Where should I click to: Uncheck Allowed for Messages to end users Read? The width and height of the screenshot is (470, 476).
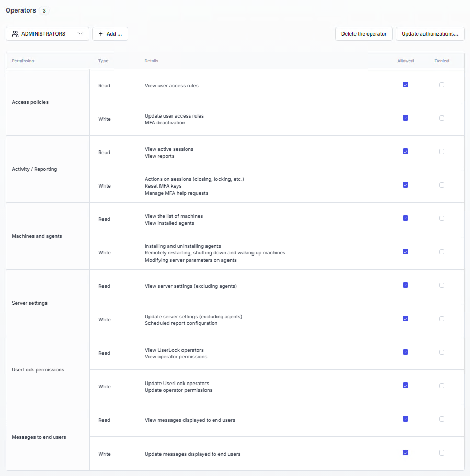pos(405,419)
